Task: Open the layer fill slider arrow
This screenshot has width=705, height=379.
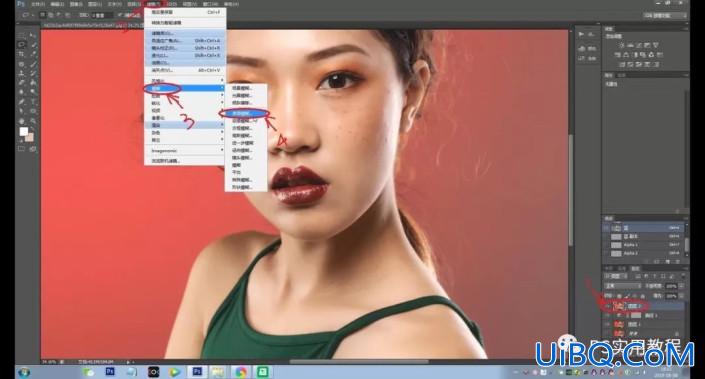Action: [682, 296]
